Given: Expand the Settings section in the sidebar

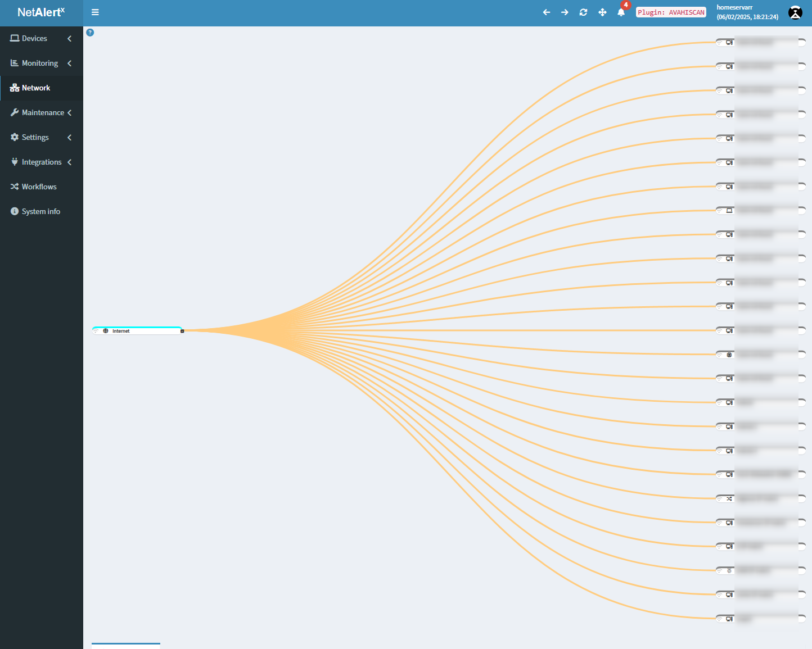Looking at the screenshot, I should click(x=35, y=137).
